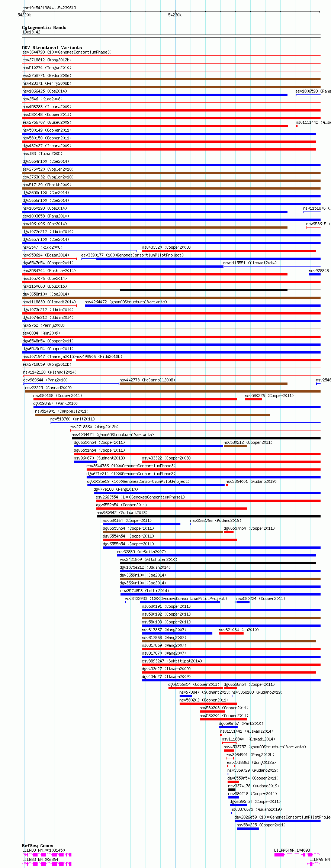The image size is (331, 868).
Task: Select the red bar of nsv458783 (Itsara2009)
Action: [x=171, y=110]
